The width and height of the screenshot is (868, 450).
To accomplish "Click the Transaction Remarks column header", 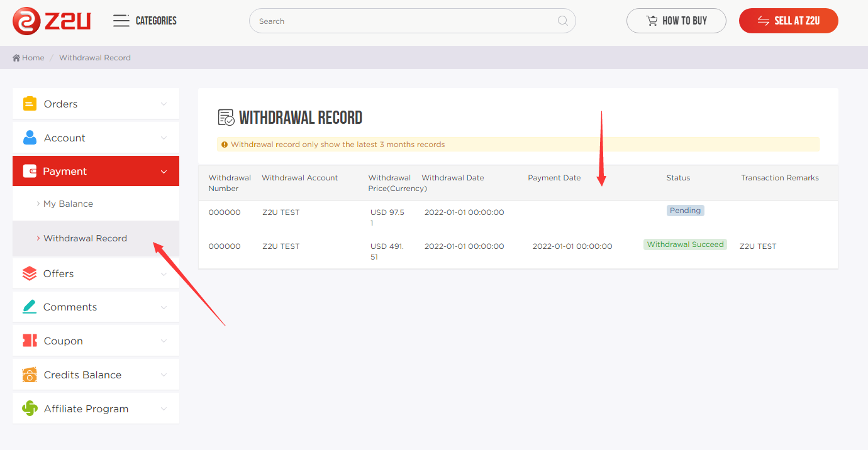I will coord(780,178).
